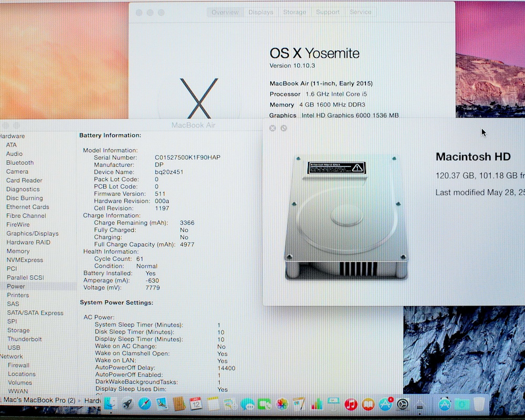
Task: Collapse the Network category in sidebar
Action: tap(12, 356)
